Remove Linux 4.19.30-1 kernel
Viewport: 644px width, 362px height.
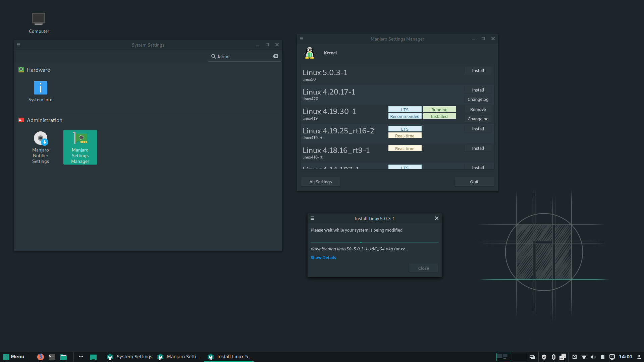[x=478, y=110]
